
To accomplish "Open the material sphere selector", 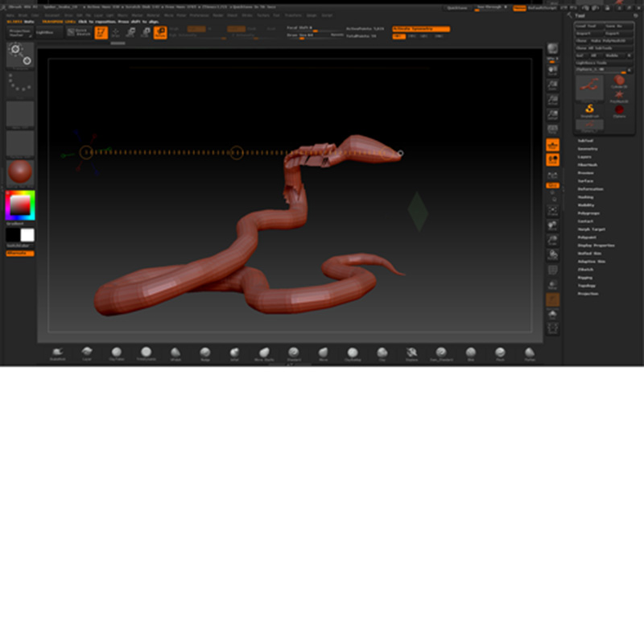I will pyautogui.click(x=20, y=171).
